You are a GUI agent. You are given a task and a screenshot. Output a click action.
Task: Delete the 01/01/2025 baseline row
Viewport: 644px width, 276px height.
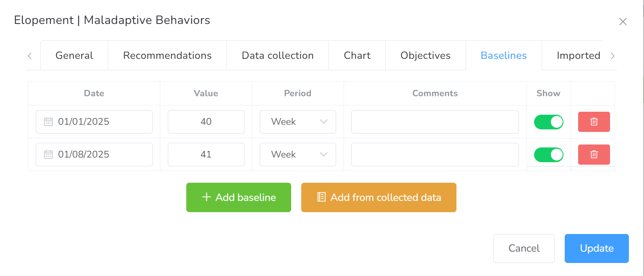point(594,122)
